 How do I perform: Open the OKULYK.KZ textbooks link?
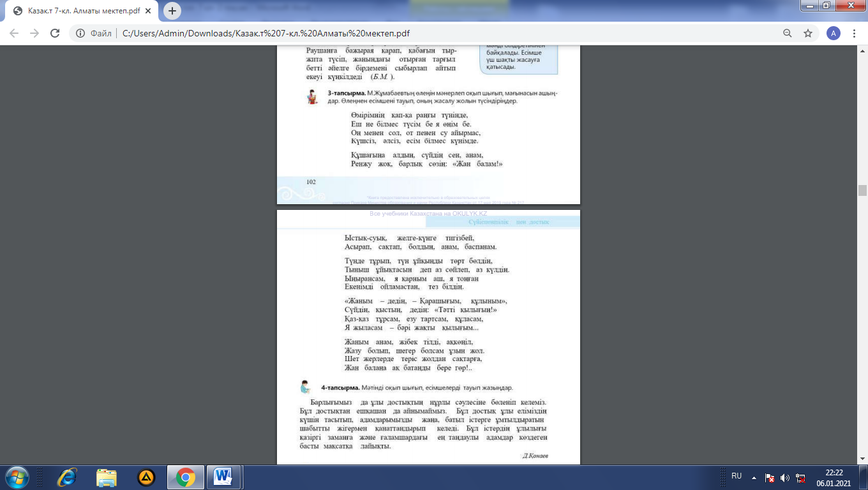click(x=428, y=214)
